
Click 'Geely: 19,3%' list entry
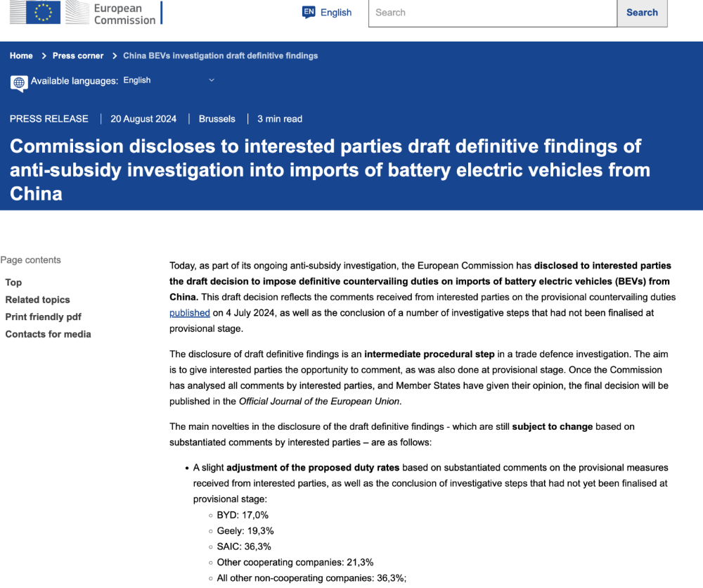click(245, 531)
